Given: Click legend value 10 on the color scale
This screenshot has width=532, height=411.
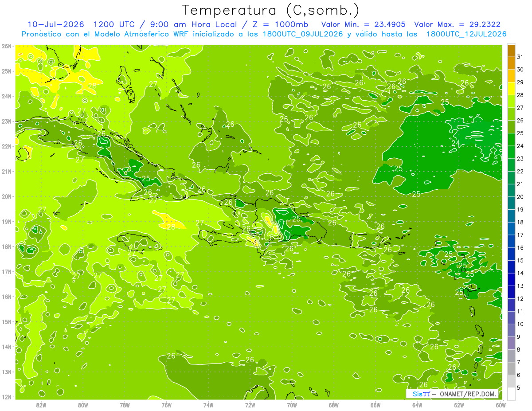Looking at the screenshot, I should [520, 324].
